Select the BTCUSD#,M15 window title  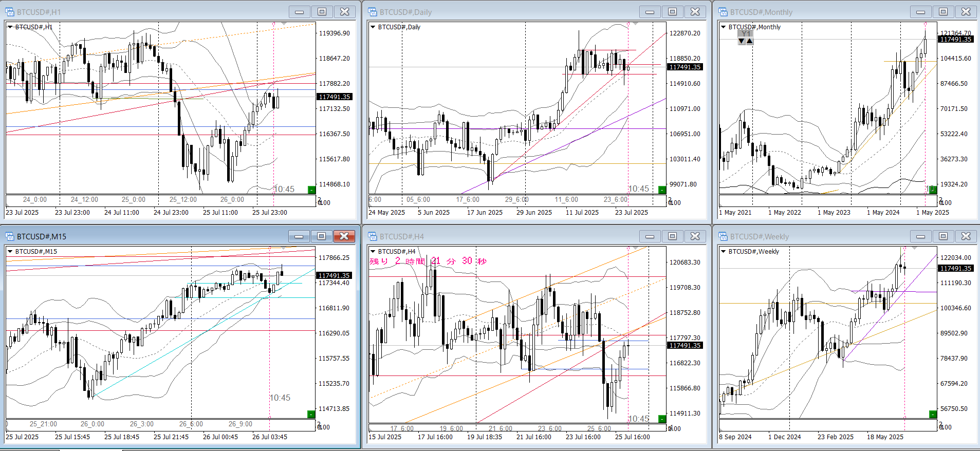42,237
